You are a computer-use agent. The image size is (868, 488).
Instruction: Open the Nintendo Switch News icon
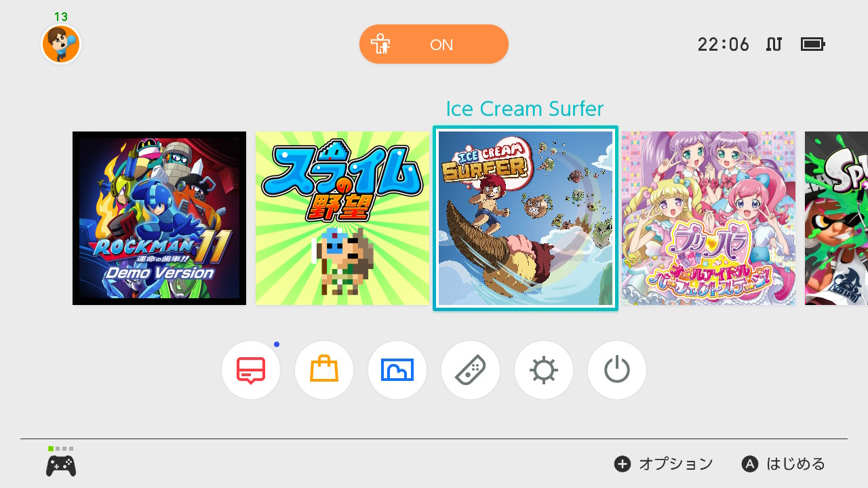click(251, 370)
